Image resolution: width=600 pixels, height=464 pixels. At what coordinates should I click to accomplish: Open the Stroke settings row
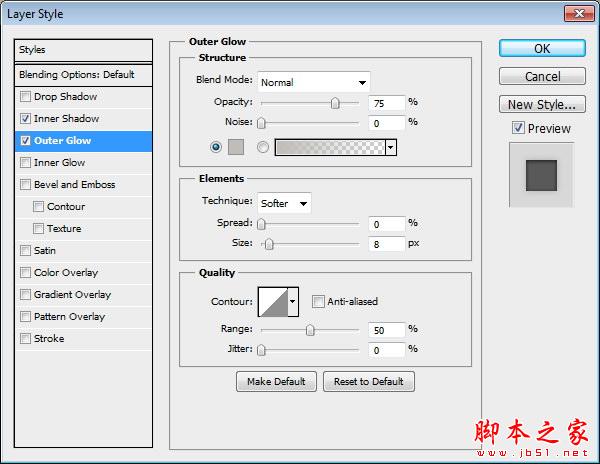83,339
